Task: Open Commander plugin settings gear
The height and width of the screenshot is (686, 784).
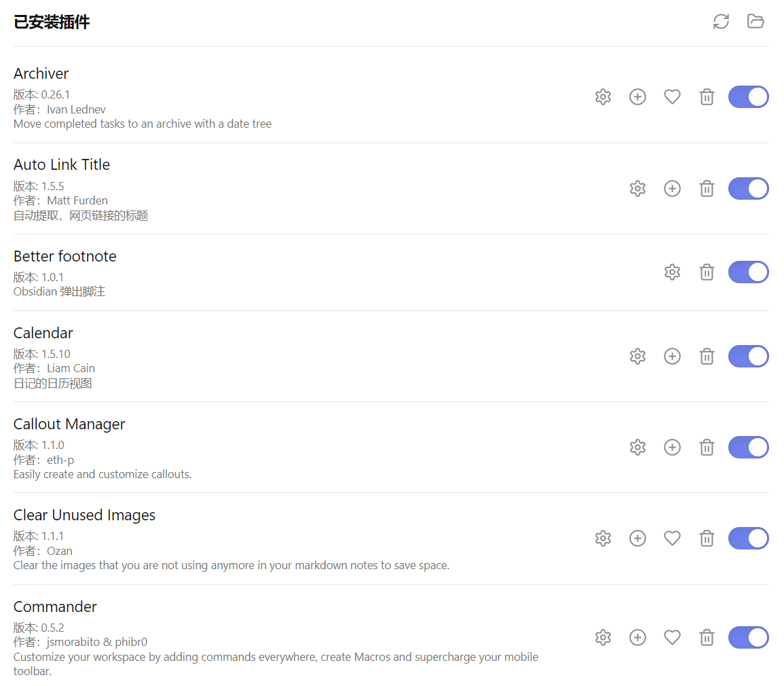Action: (x=603, y=638)
